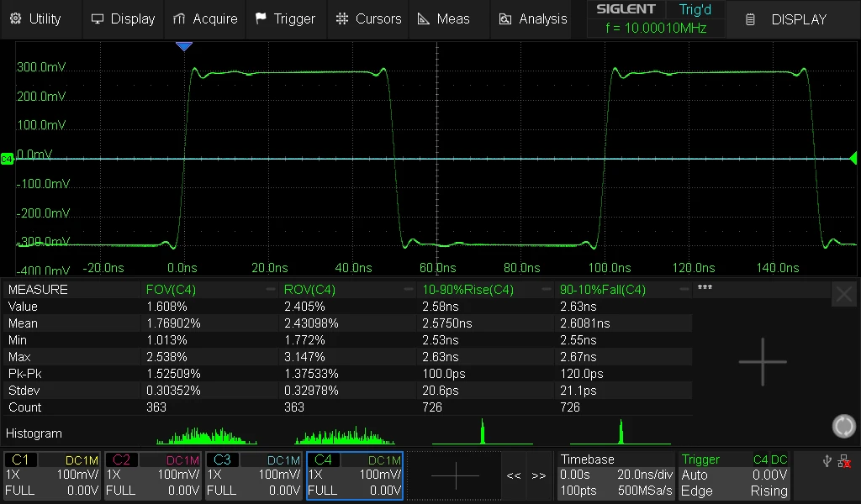Open the Cursors grid icon menu

point(368,18)
